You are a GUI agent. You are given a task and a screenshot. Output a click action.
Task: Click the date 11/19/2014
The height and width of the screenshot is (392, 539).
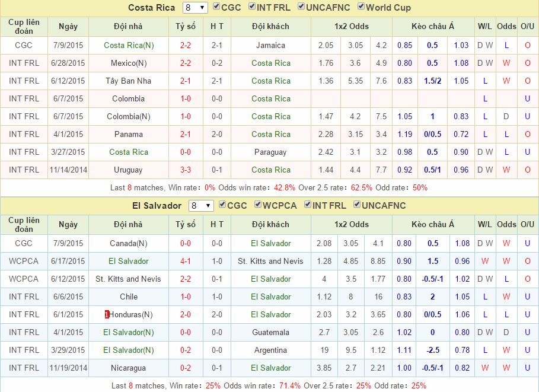click(68, 368)
